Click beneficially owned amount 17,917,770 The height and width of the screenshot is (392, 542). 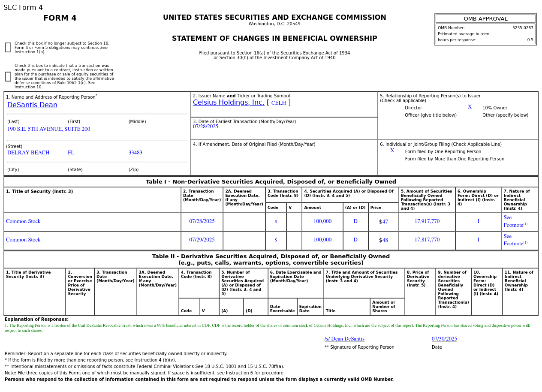point(427,221)
